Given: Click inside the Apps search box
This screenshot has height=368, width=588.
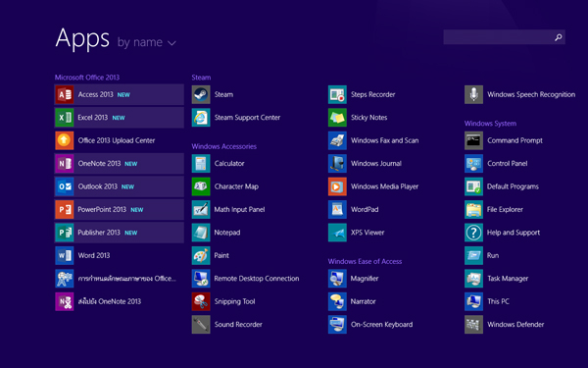Looking at the screenshot, I should [x=504, y=37].
